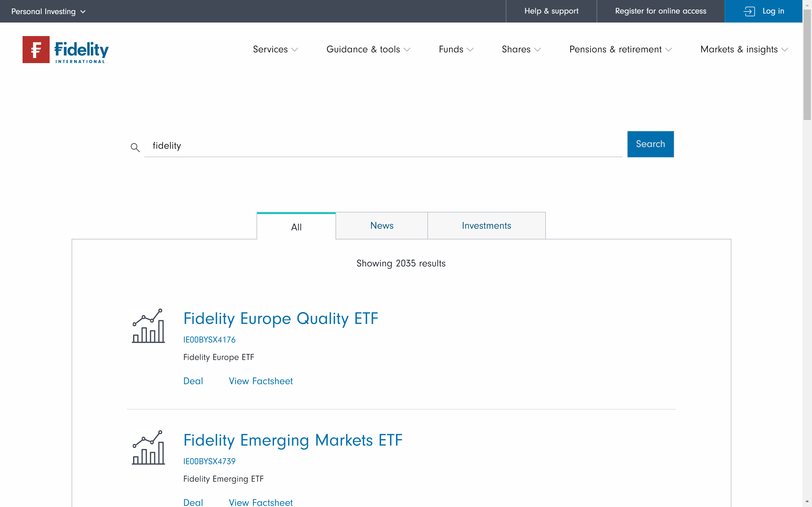Switch to the Investments tab
This screenshot has width=812, height=507.
click(x=486, y=226)
